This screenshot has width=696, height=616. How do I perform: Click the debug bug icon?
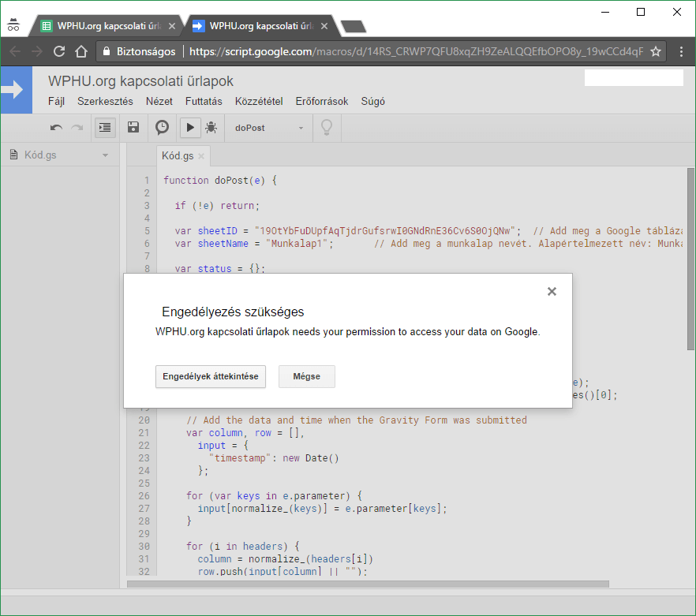click(211, 128)
